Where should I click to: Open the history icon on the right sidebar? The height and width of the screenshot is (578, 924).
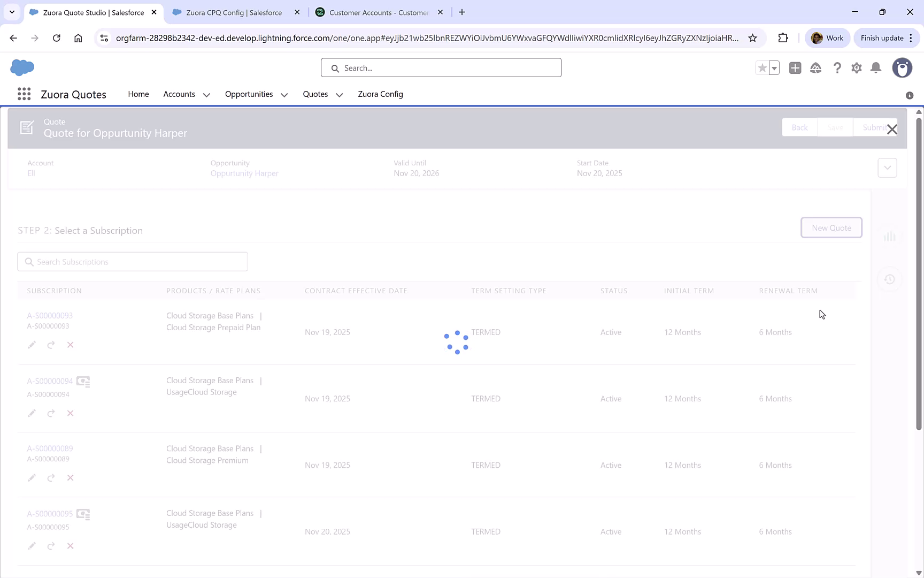coord(889,279)
